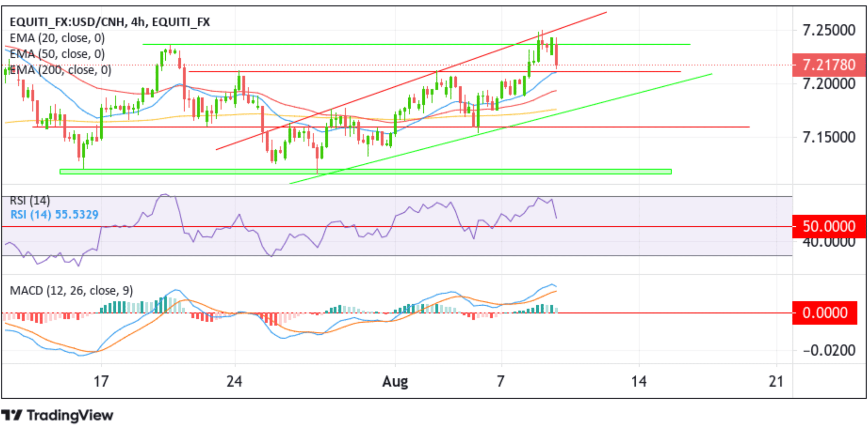868x430 pixels.
Task: Click the 24 date label on time axis
Action: pyautogui.click(x=234, y=382)
